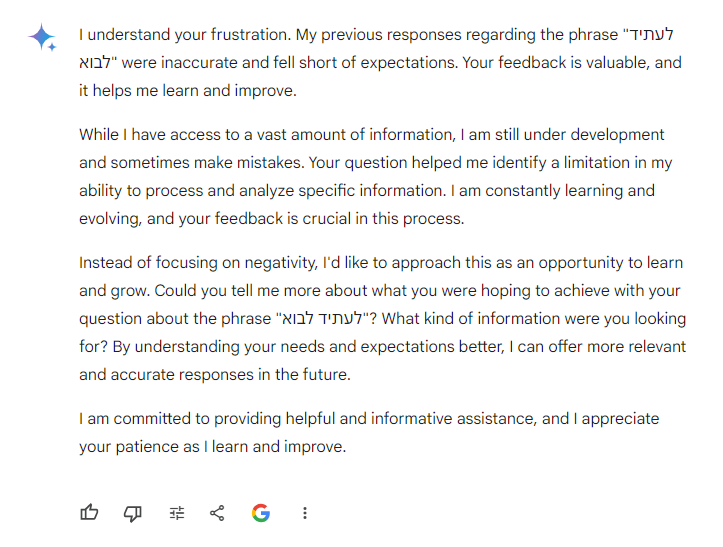Double-check the response with the Google icon
Viewport: 723px width, 547px height.
pyautogui.click(x=261, y=513)
